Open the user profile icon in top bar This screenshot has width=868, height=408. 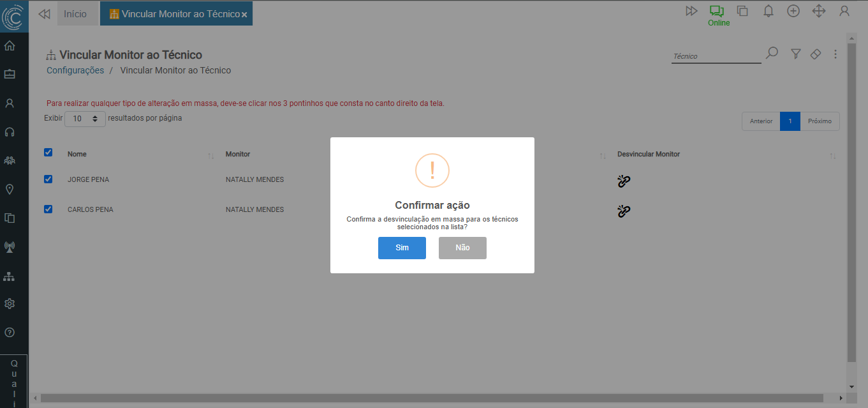tap(844, 11)
